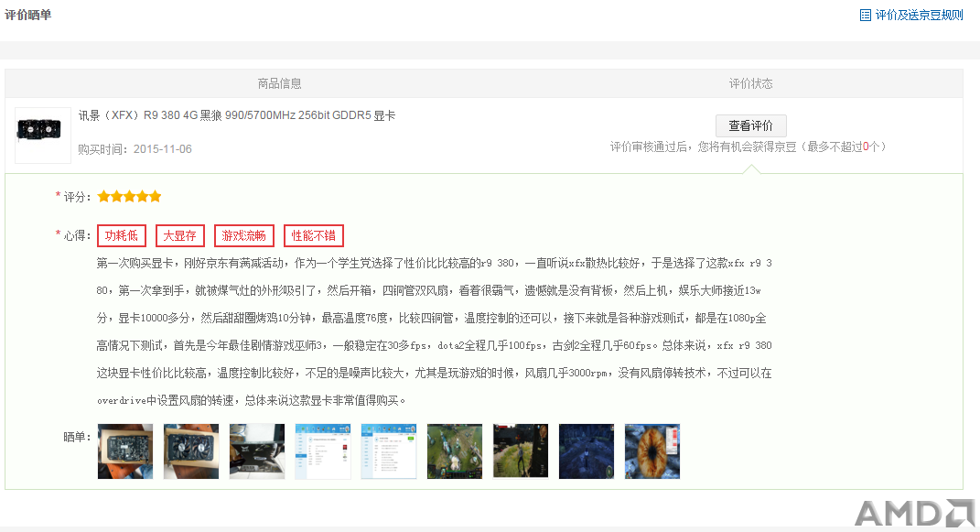Click the review line starting overdrive中设置风扇
The width and height of the screenshot is (980, 532).
coord(252,401)
